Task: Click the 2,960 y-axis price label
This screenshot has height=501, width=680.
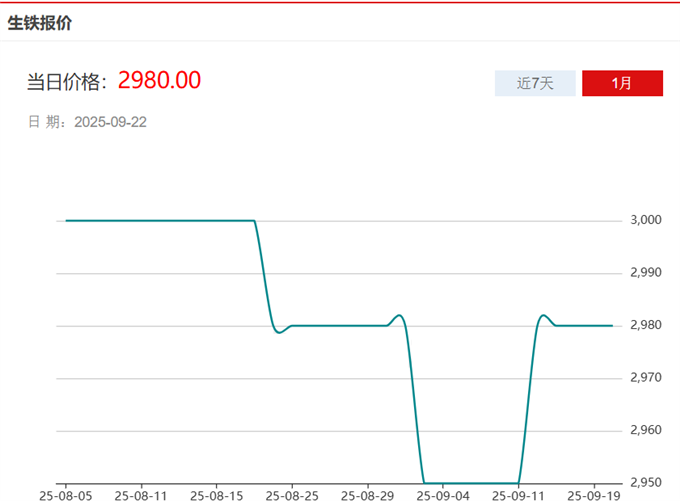Action: (x=646, y=430)
